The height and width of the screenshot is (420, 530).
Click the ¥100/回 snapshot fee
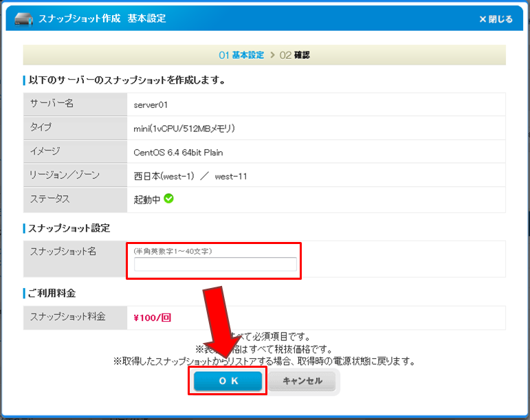pos(151,318)
